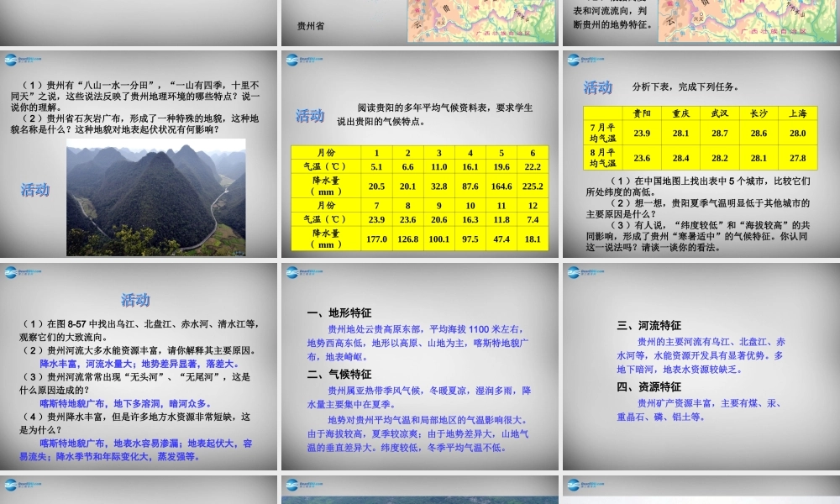Click the 177.0 precipitation cell for July
840x504 pixels.
pos(376,239)
